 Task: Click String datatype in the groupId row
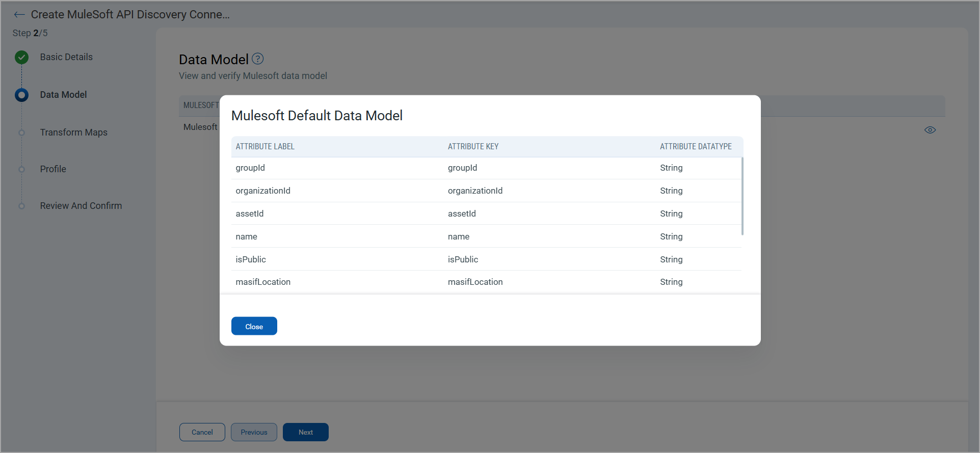click(671, 168)
